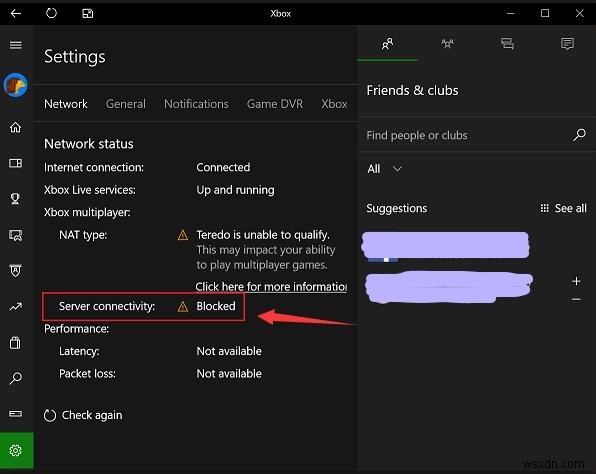Viewport: 596px width, 474px height.
Task: Switch to the Friends panel icon
Action: click(387, 44)
